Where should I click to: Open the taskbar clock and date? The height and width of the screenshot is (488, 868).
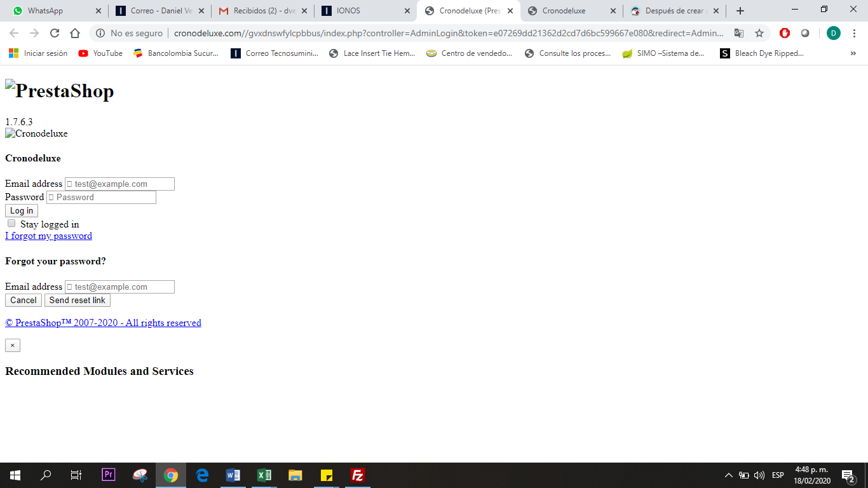811,475
